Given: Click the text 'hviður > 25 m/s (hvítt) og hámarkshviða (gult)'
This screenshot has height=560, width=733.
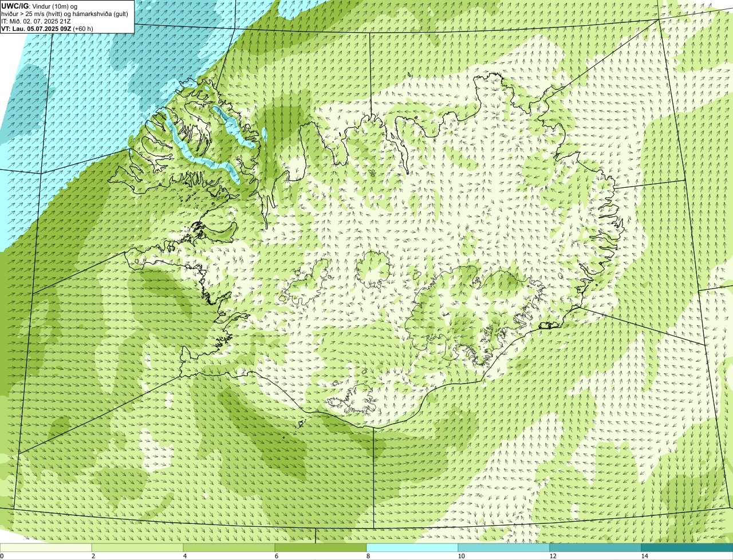Looking at the screenshot, I should pos(65,13).
